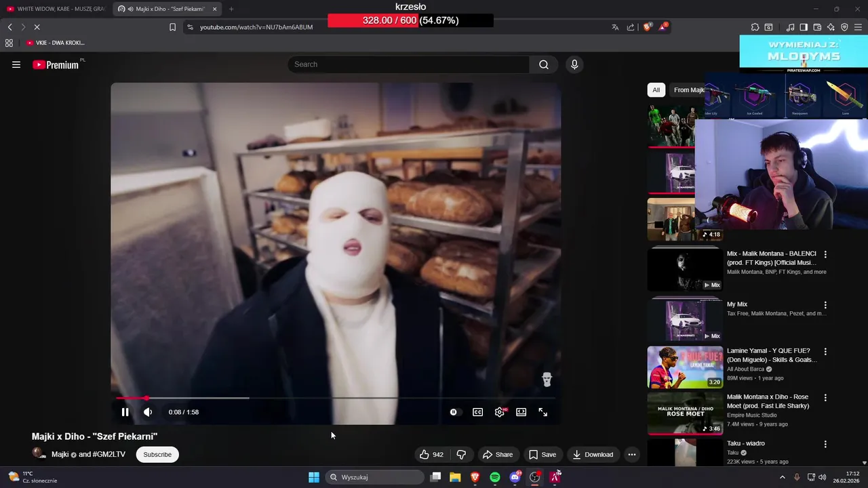Image resolution: width=868 pixels, height=488 pixels.
Task: Open options for My Mix
Action: 825,306
